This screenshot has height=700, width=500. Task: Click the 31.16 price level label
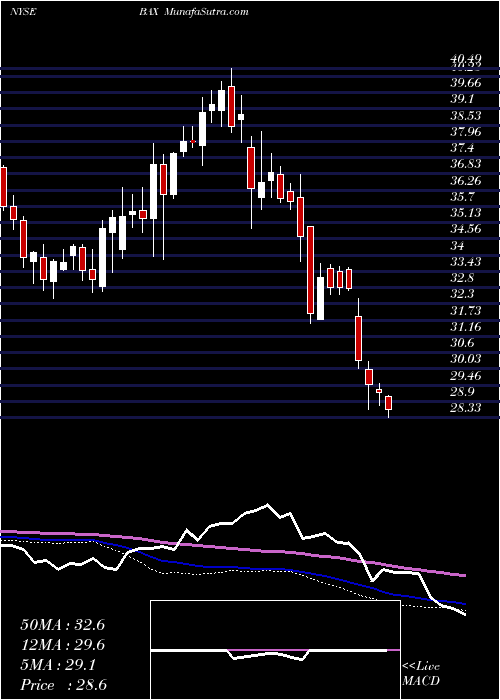click(x=466, y=327)
